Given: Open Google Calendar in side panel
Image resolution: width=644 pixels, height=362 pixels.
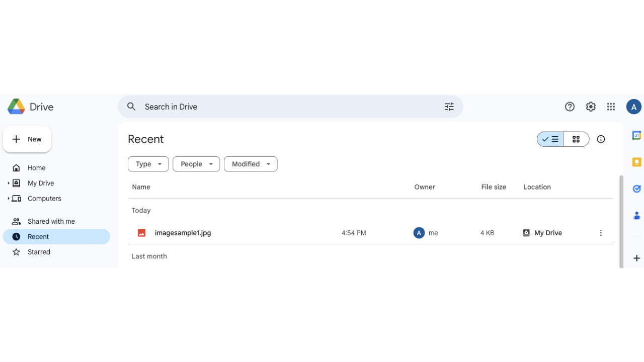Looking at the screenshot, I should (636, 135).
